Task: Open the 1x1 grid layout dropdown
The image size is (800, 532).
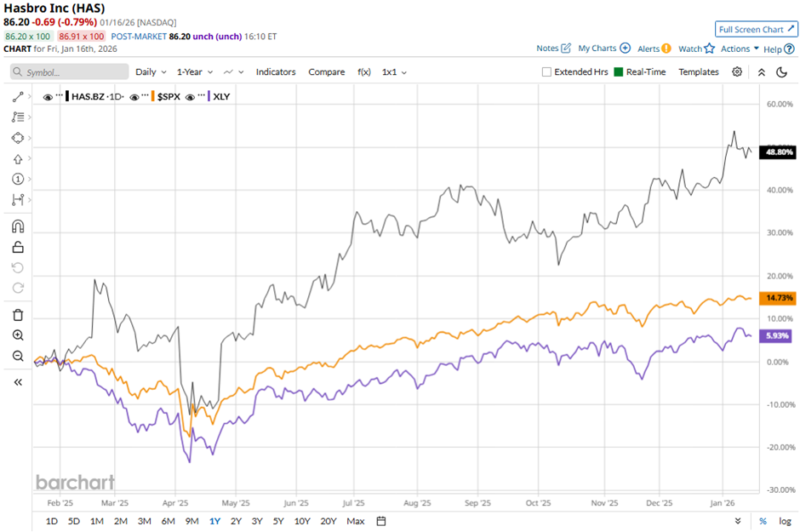Action: coord(394,72)
